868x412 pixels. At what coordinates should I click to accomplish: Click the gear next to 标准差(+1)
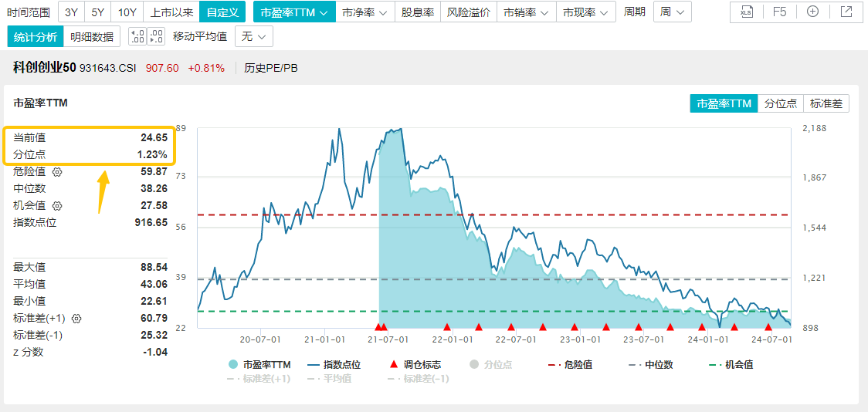76,318
